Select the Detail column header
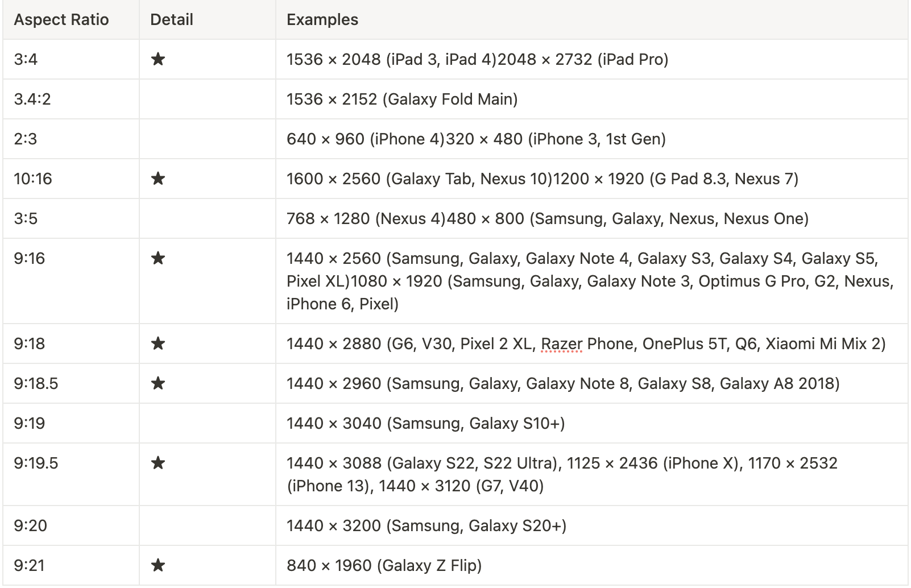911x588 pixels. [x=208, y=19]
